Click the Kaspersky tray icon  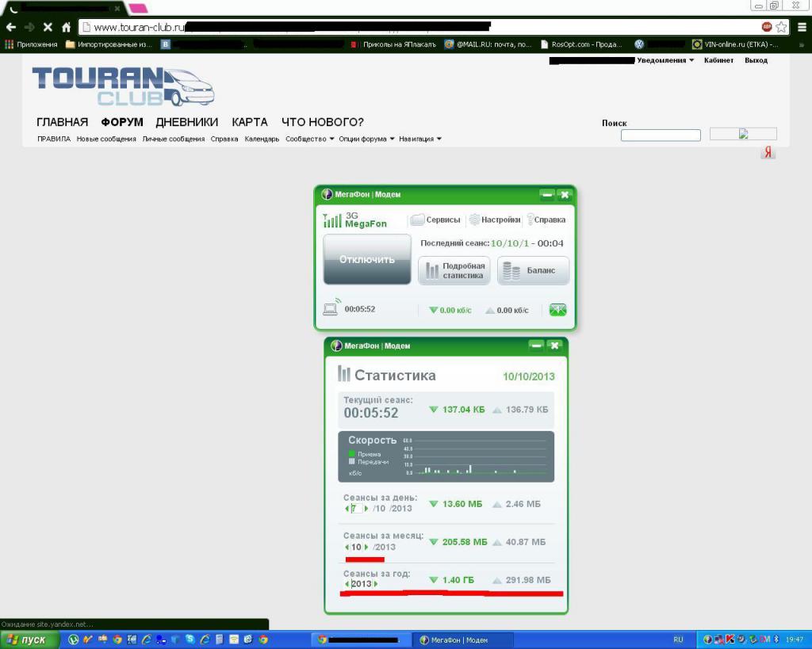[x=730, y=639]
